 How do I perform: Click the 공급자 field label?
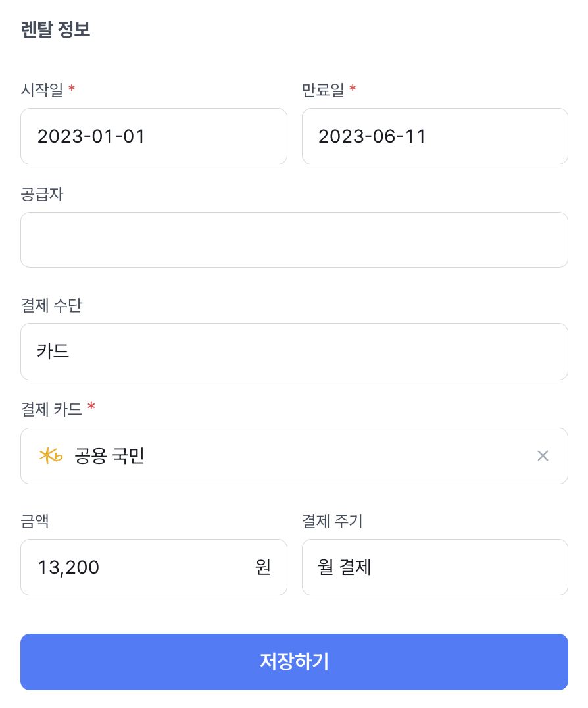tap(42, 194)
